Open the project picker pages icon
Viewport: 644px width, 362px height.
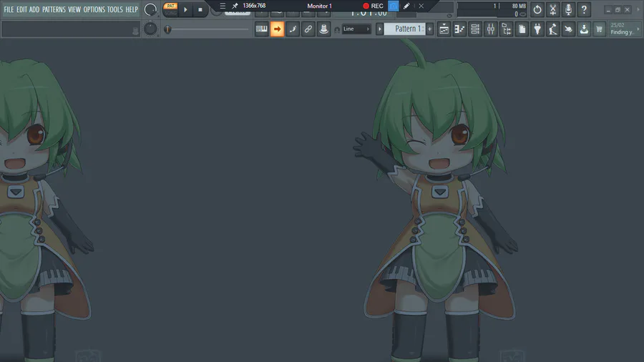(522, 29)
